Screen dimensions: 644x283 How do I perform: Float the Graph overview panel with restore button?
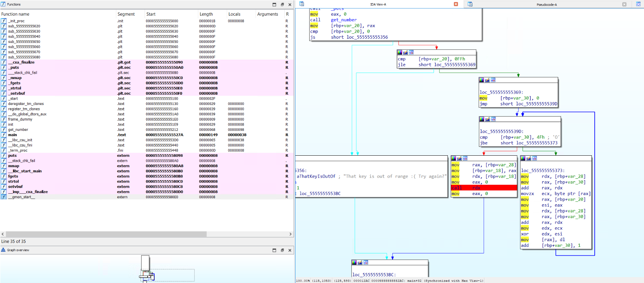click(282, 250)
